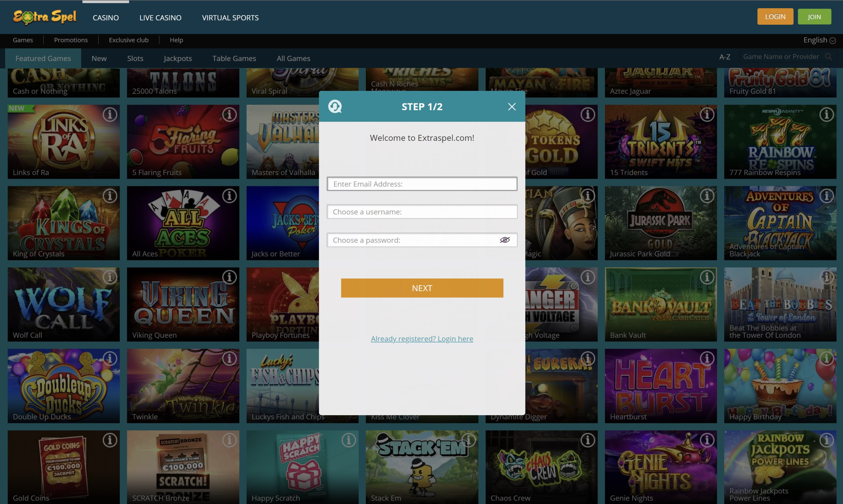This screenshot has height=504, width=843.
Task: Open VIRTUAL SPORTS section
Action: 231,18
